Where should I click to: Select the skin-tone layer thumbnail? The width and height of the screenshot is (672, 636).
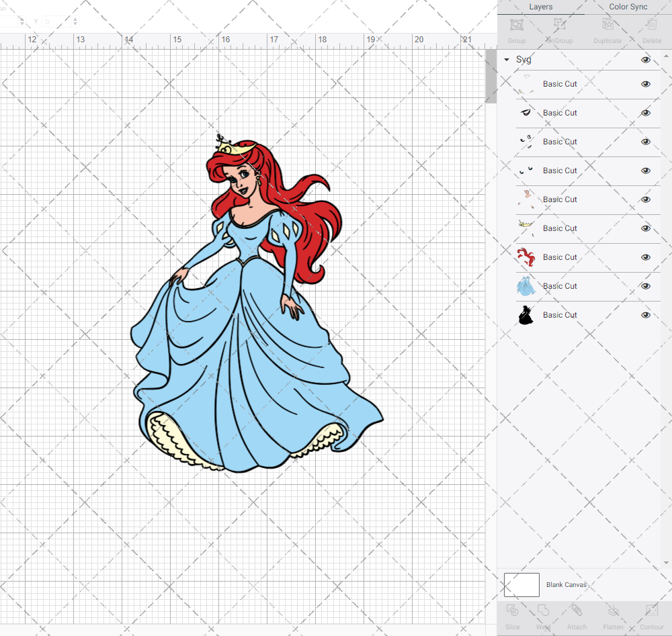(526, 199)
